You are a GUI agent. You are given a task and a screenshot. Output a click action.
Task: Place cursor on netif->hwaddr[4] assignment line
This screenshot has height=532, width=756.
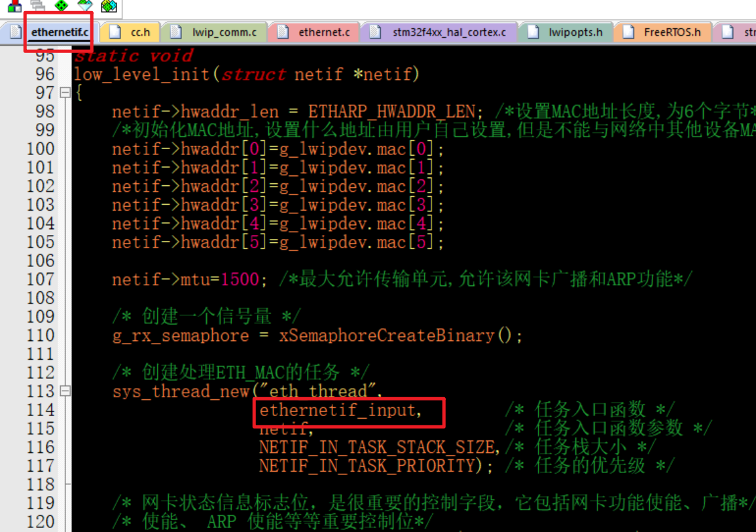point(278,224)
